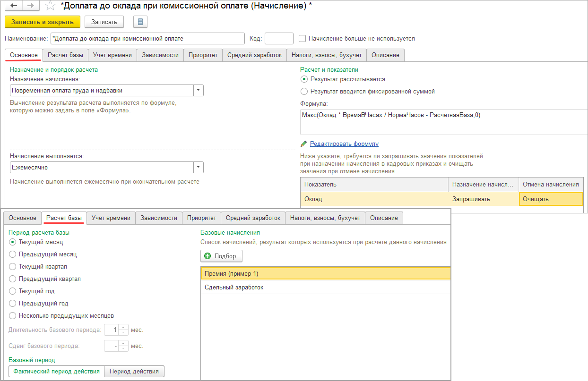Open the report list icon button

[x=141, y=22]
